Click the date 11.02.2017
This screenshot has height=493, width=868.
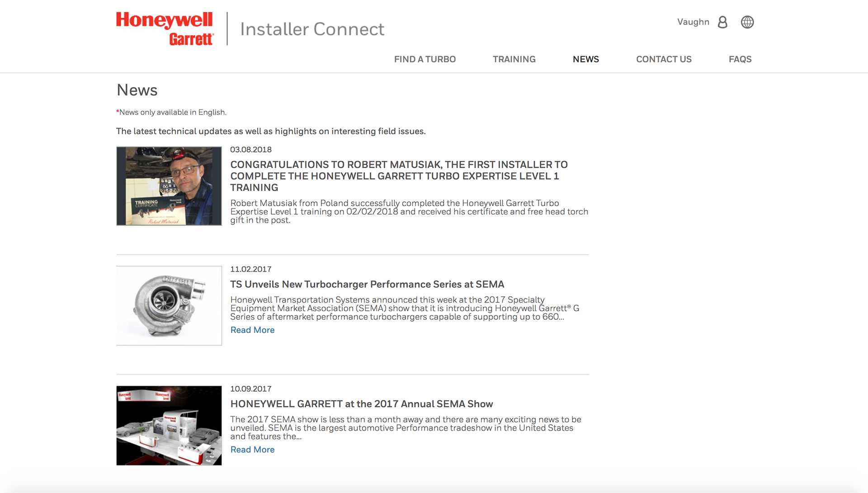tap(251, 269)
